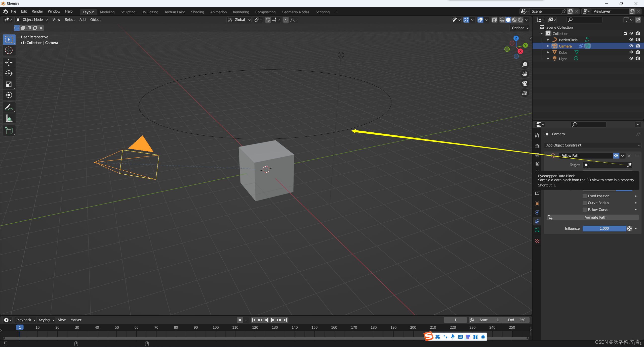Uncheck Collection exclude checkbox
Screen dimensions: 644x347
point(625,33)
